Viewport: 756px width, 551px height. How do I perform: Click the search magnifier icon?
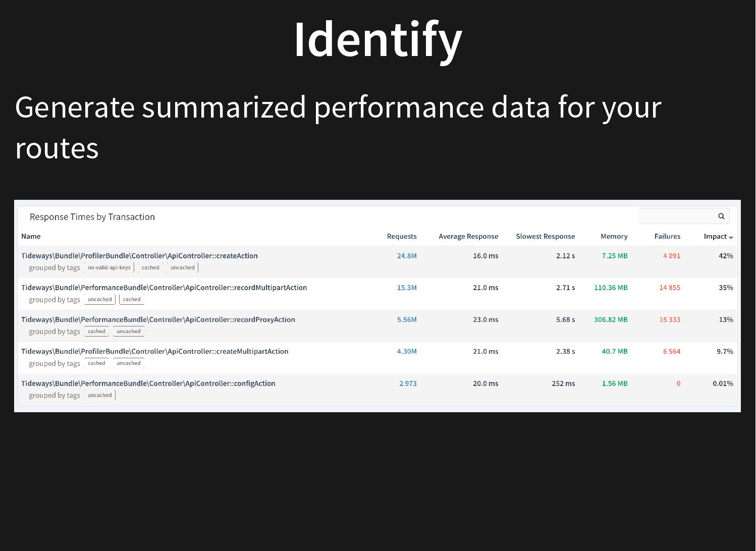tap(721, 216)
